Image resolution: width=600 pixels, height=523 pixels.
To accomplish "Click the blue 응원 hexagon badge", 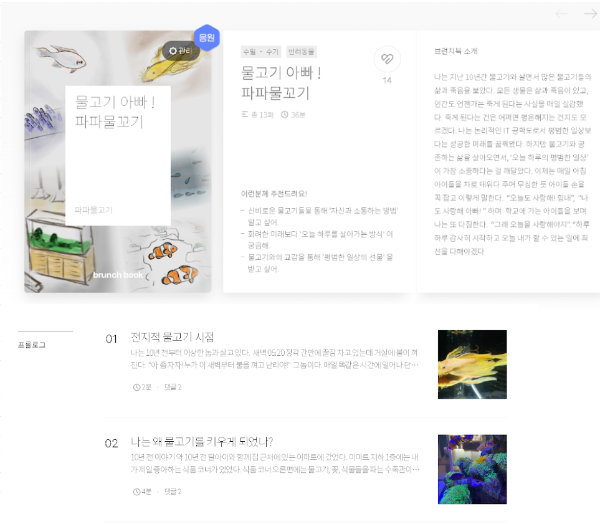I will [207, 37].
